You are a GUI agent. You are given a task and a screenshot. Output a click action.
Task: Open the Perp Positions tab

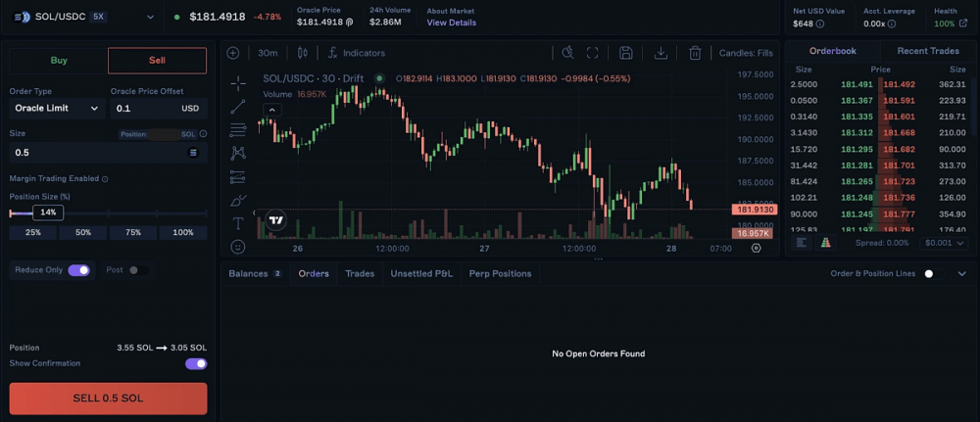[x=500, y=273]
